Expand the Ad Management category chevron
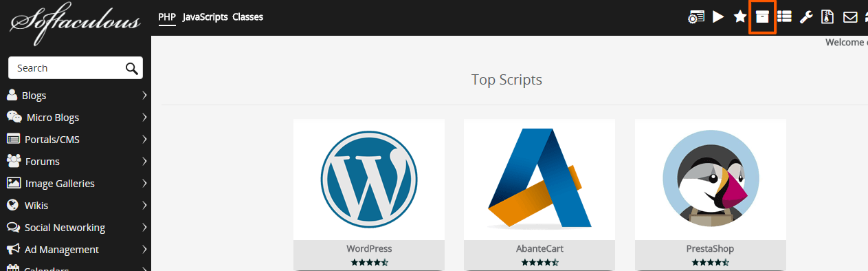The width and height of the screenshot is (868, 271). 144,249
